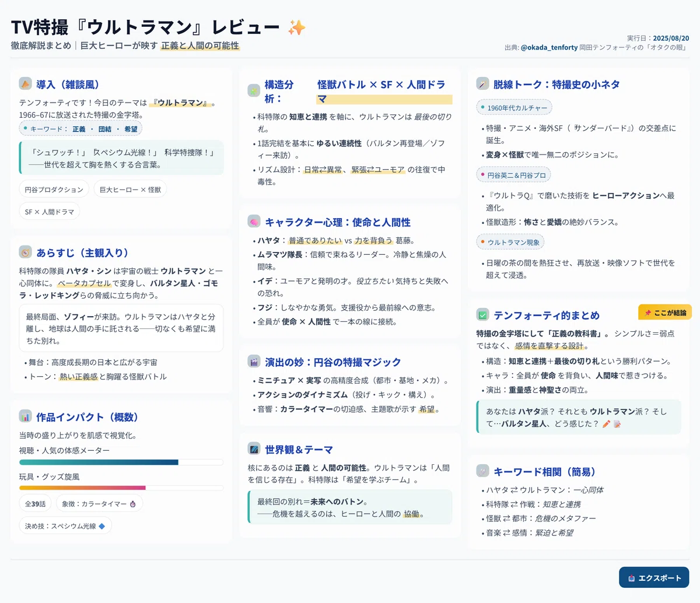Click the icon beside 世界観&テーマ heading
The width and height of the screenshot is (700, 603).
click(254, 449)
